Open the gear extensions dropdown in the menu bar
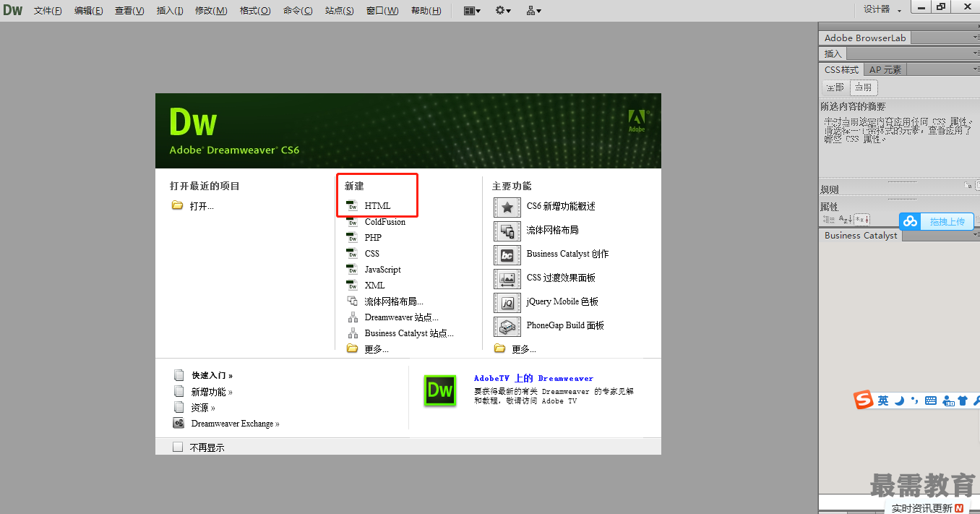 (503, 11)
